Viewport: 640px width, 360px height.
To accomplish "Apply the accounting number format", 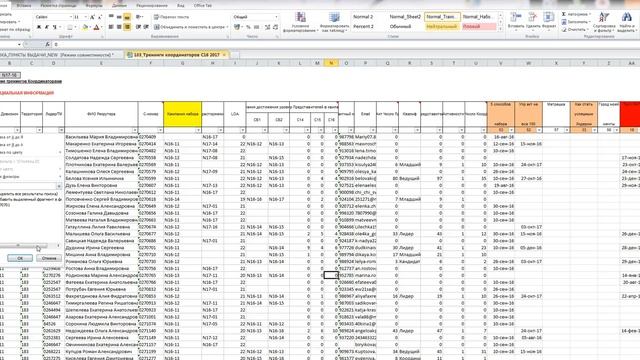I will tap(237, 27).
